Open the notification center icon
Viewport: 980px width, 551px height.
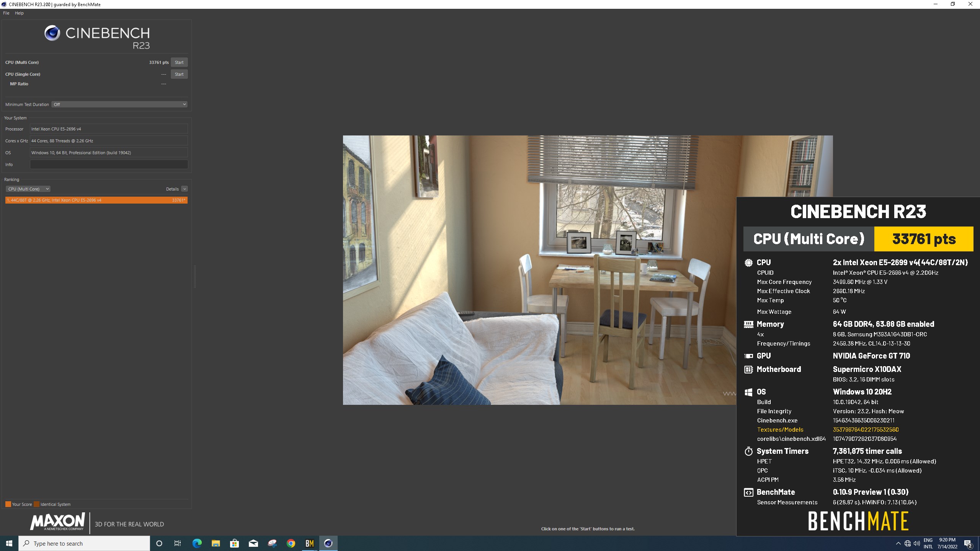[x=968, y=543]
